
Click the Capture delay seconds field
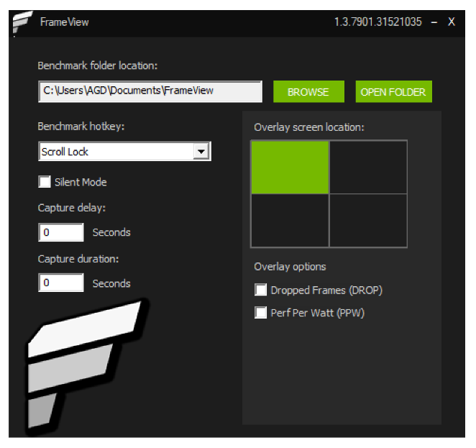(61, 232)
